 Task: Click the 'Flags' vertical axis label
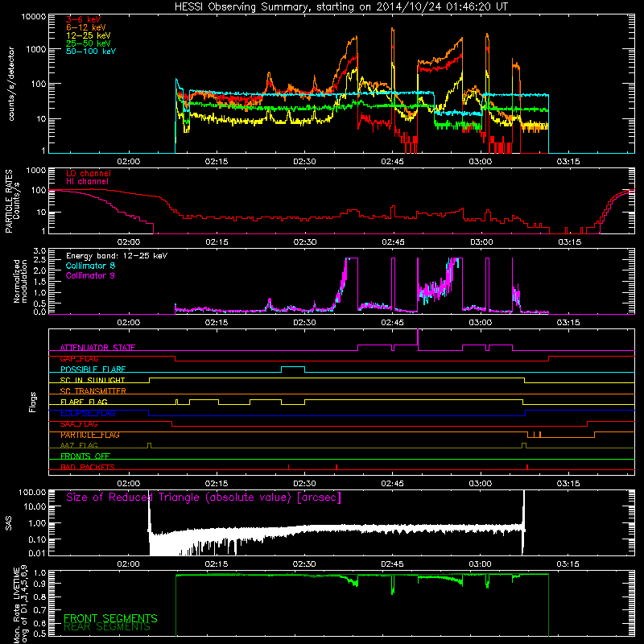coord(33,402)
